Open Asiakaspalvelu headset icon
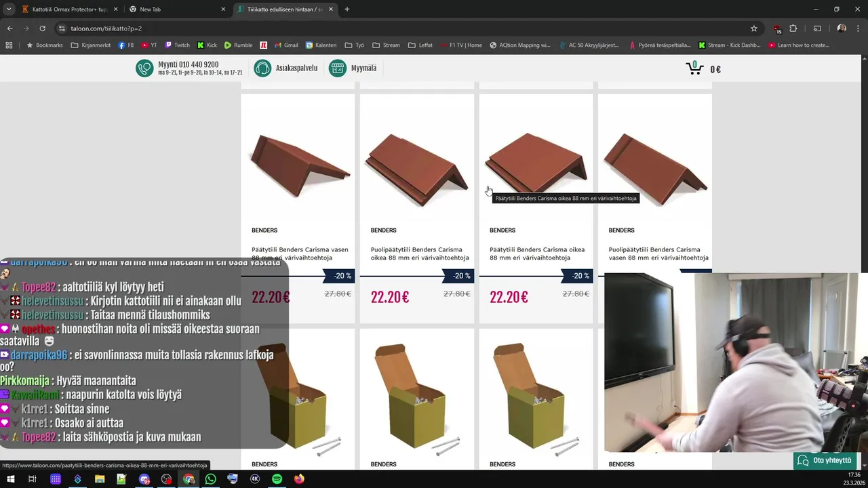868x488 pixels. 262,68
